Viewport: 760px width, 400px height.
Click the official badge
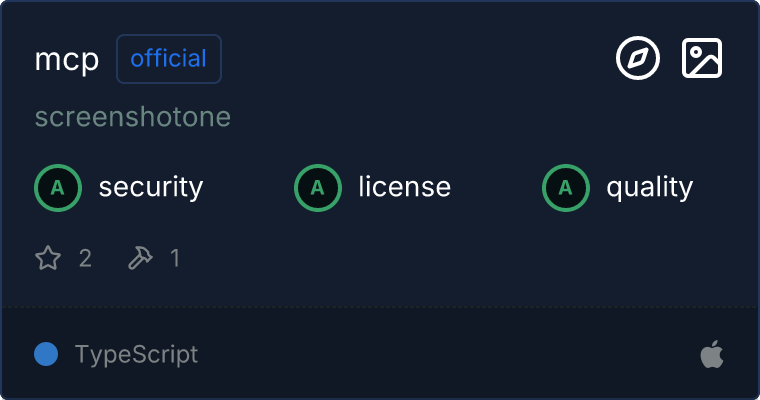click(169, 59)
